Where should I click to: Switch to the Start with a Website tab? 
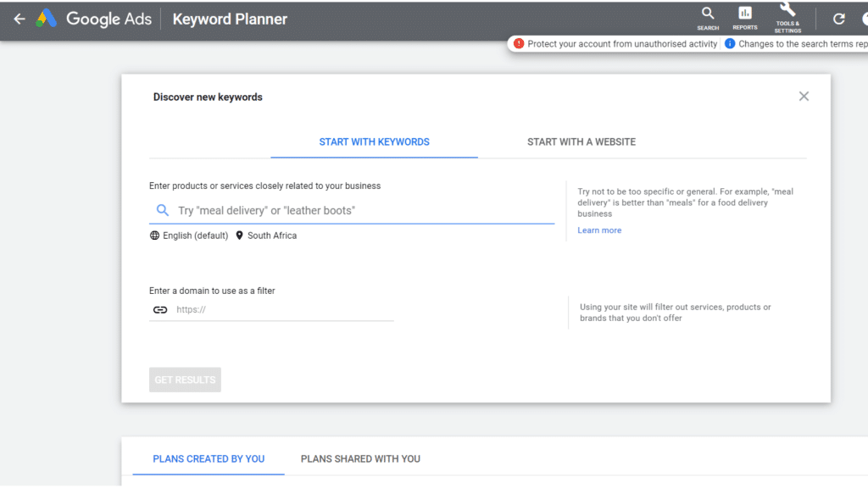(581, 141)
